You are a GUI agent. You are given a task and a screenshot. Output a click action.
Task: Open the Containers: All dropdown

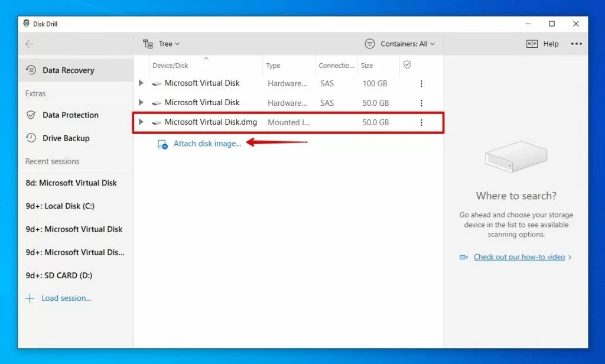point(408,44)
